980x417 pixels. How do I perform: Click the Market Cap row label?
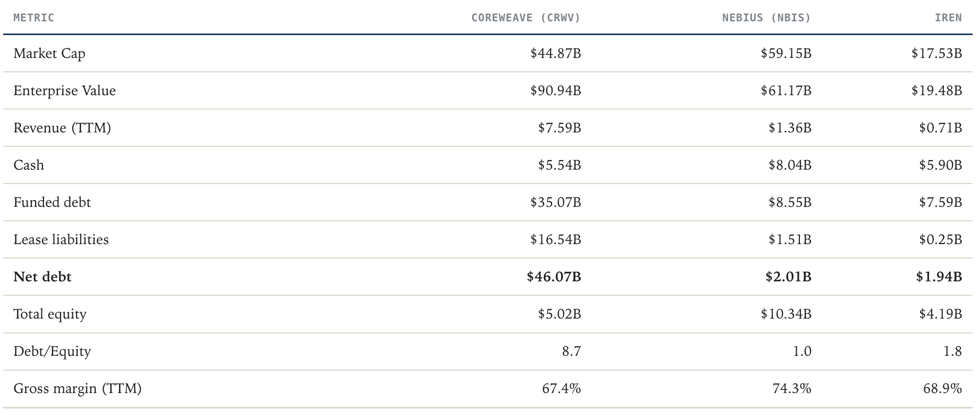(49, 53)
